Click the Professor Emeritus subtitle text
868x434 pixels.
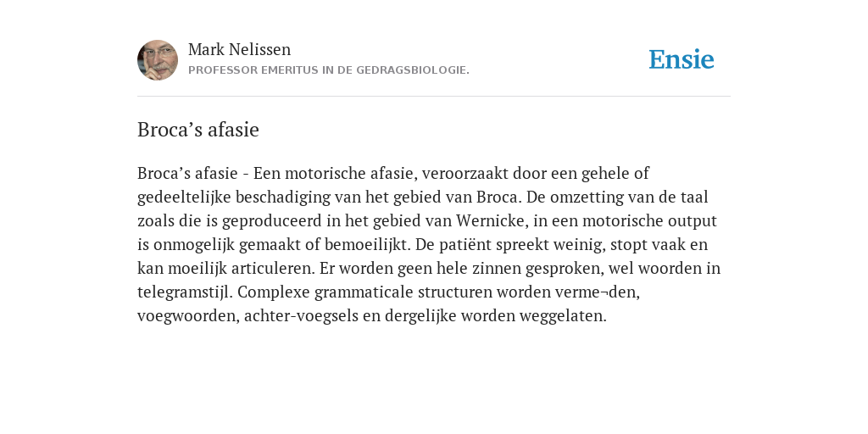pyautogui.click(x=329, y=70)
